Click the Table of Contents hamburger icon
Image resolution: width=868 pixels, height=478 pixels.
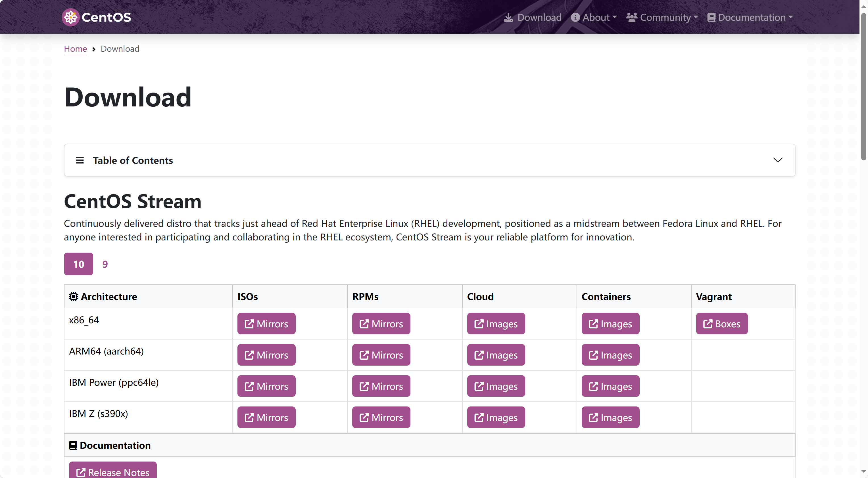(80, 160)
